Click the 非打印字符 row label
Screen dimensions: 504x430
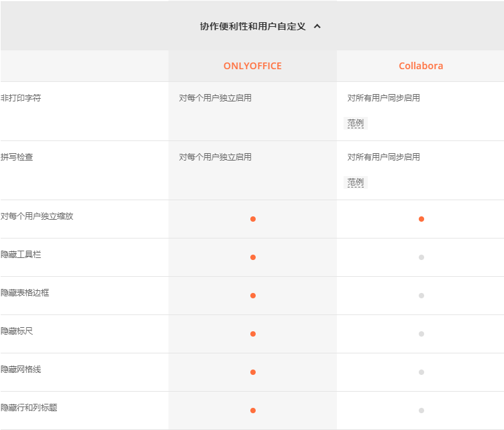coord(21,98)
